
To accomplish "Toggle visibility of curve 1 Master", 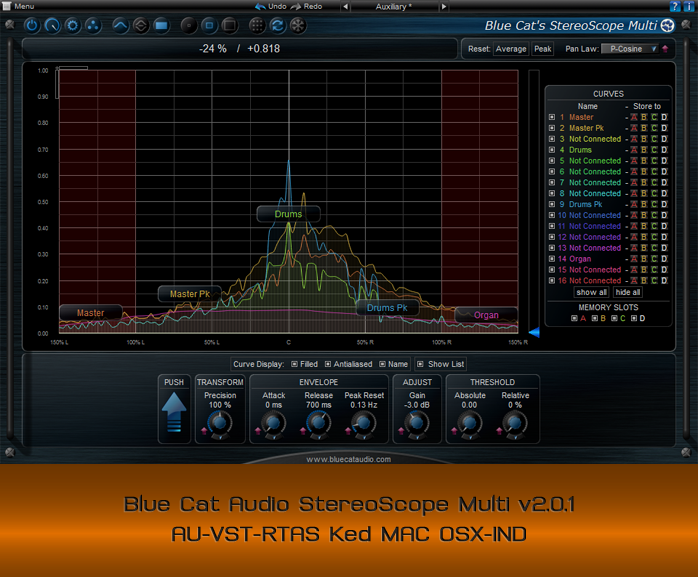I will tap(552, 117).
